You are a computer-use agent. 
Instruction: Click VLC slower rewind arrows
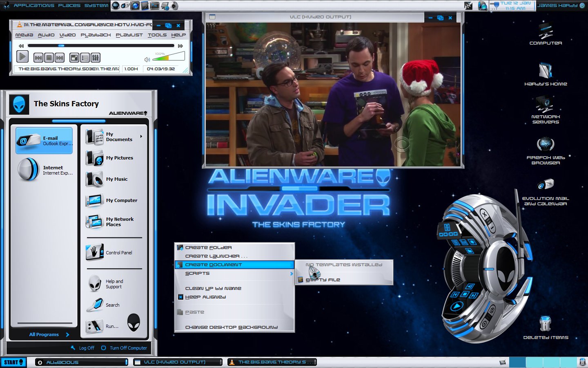[x=21, y=46]
